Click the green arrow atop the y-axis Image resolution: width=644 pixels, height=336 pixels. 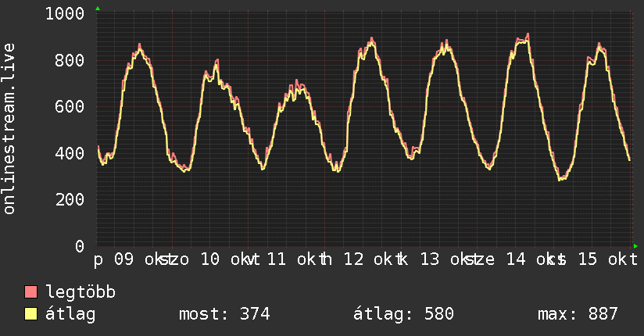point(98,9)
